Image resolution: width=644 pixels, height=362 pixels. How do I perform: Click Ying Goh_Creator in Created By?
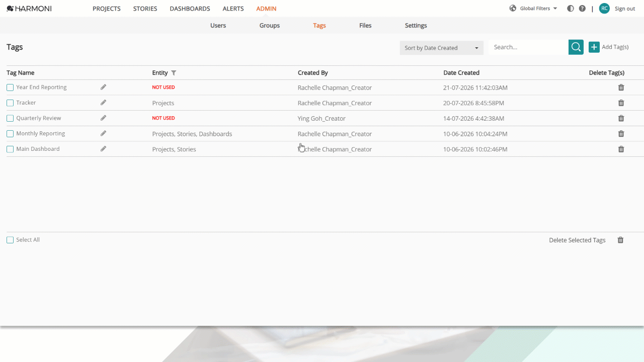tap(321, 119)
